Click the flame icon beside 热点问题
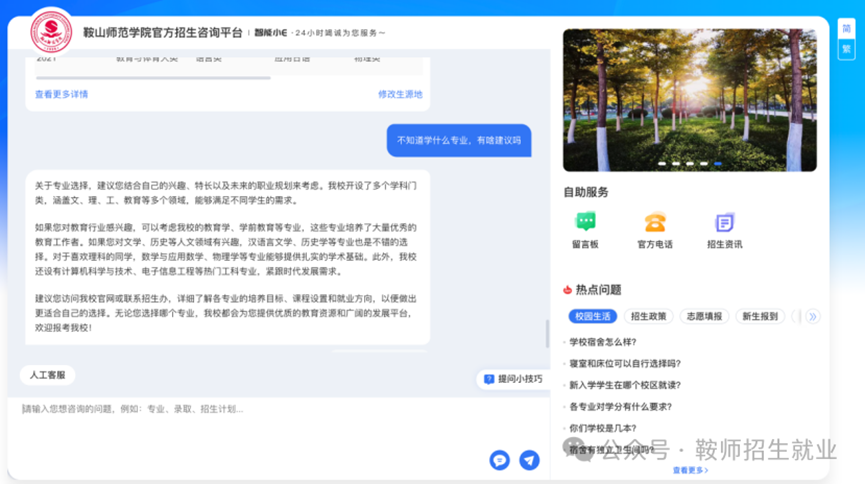Screen dimensions: 865x484 click(568, 290)
